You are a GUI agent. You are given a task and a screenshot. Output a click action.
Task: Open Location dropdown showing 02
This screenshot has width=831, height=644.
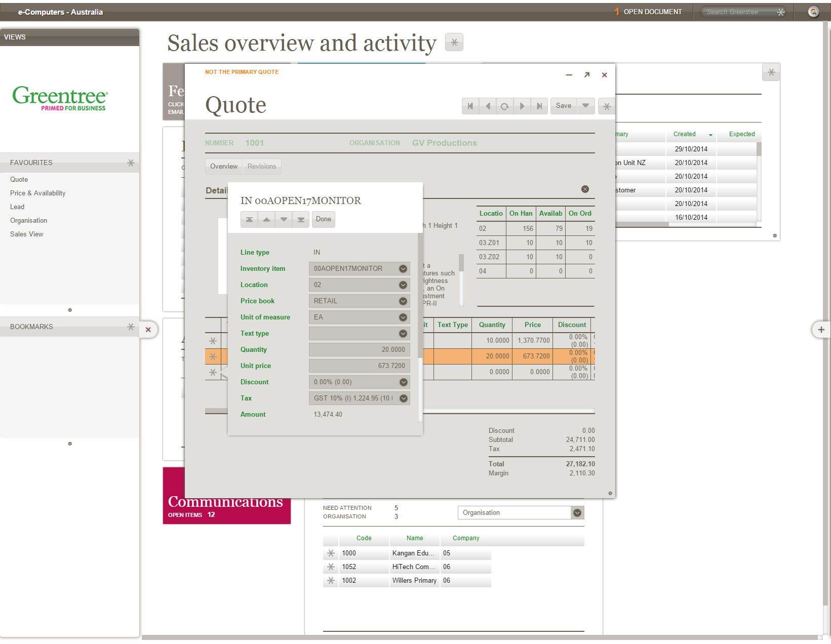point(403,285)
